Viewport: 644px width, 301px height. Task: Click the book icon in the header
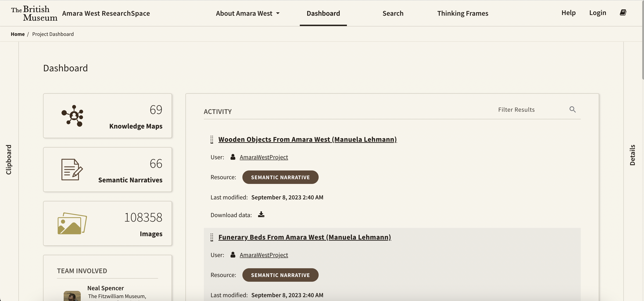[623, 13]
